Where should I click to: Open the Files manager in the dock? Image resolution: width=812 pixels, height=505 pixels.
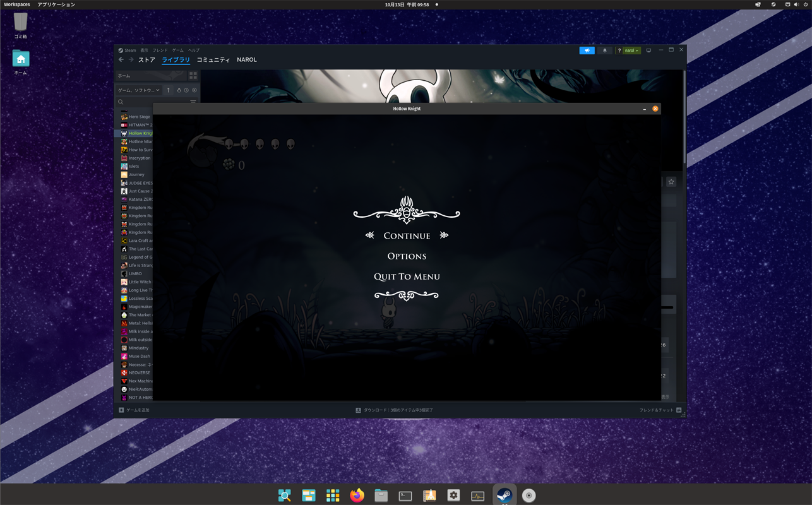(381, 496)
